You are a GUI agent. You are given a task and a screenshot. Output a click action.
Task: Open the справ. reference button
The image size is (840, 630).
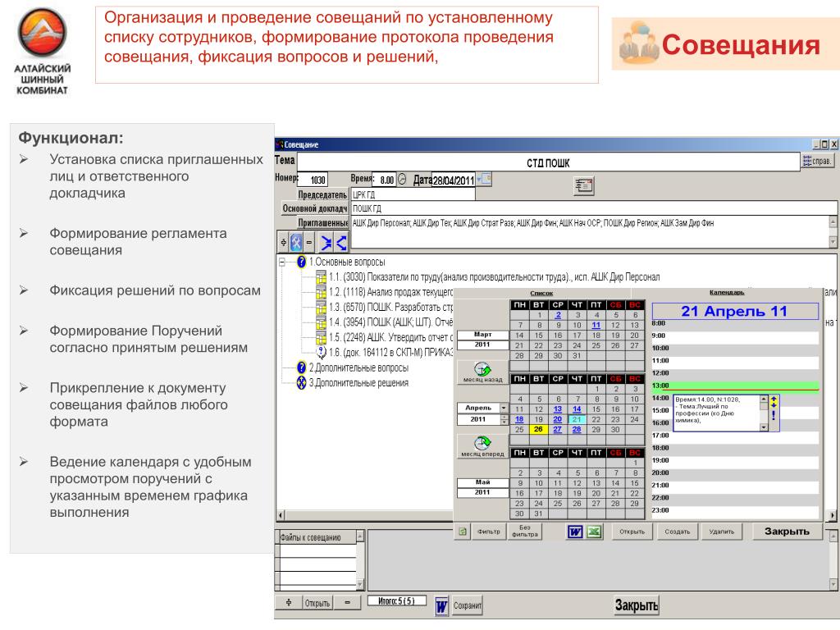[817, 161]
